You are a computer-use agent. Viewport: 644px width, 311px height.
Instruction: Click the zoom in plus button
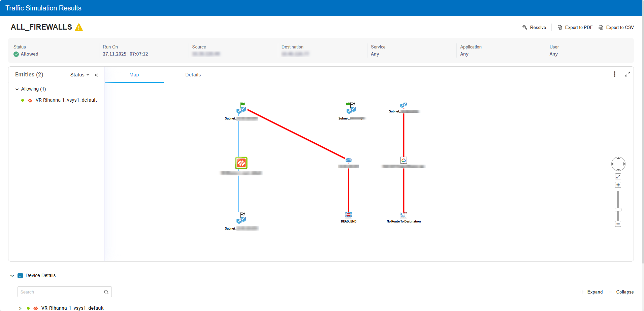click(618, 185)
